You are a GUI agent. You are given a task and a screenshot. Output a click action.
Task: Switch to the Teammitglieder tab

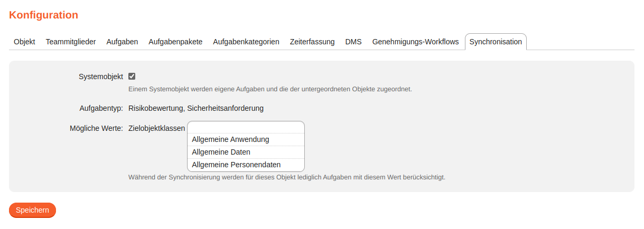pyautogui.click(x=71, y=42)
